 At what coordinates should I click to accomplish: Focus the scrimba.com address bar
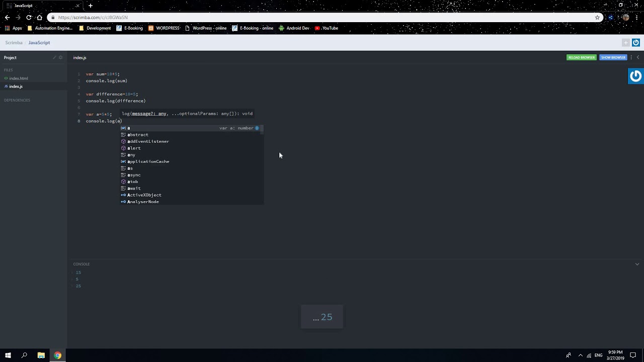click(x=322, y=17)
